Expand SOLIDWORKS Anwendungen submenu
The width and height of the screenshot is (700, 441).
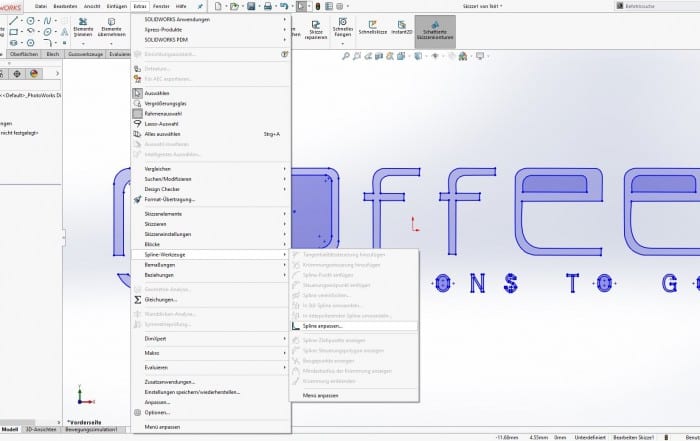(211, 20)
